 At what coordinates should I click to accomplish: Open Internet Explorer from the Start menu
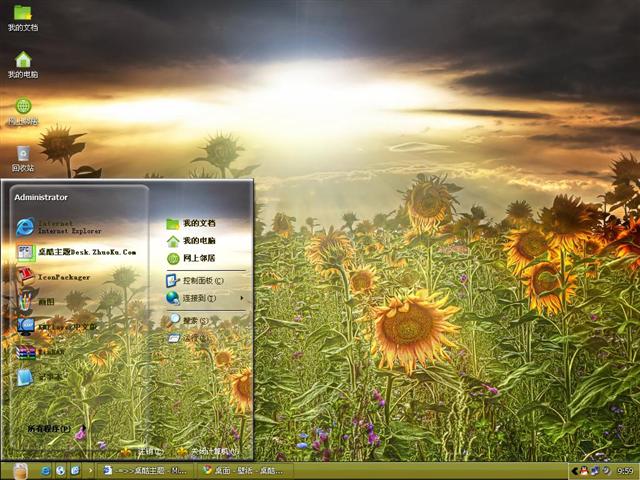tap(60, 226)
